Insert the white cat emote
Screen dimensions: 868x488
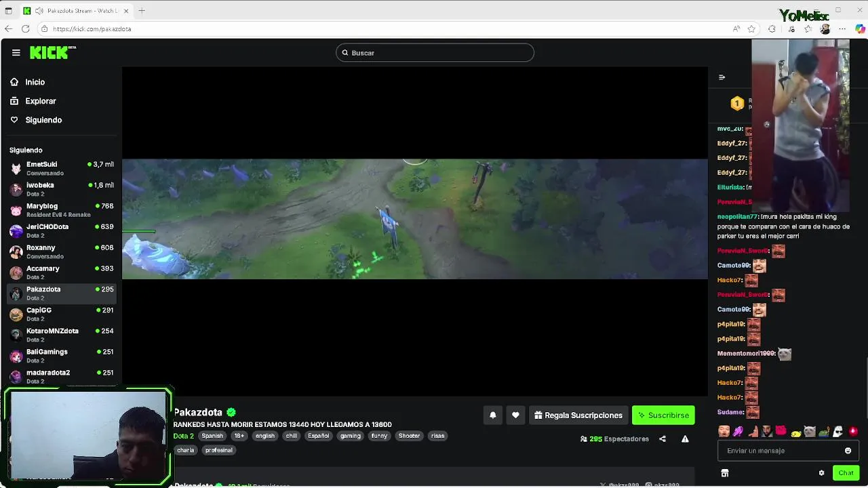(x=810, y=431)
